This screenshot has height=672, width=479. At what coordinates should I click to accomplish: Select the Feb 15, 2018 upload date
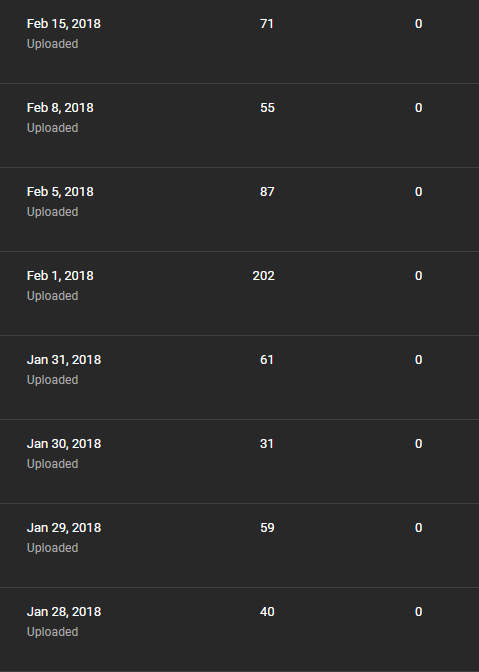[x=64, y=24]
